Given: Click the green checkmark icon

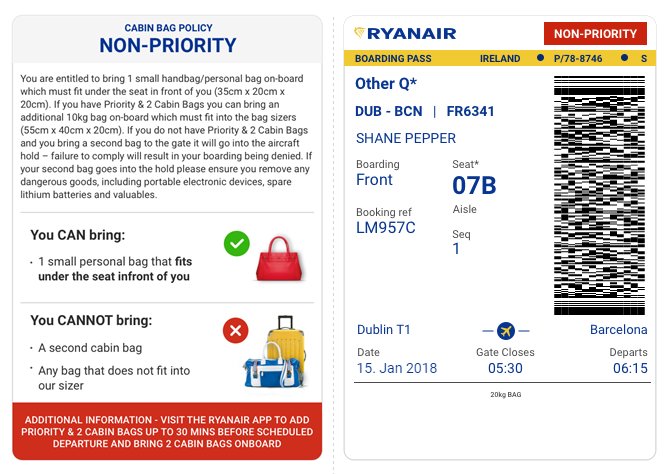Looking at the screenshot, I should pos(237,243).
